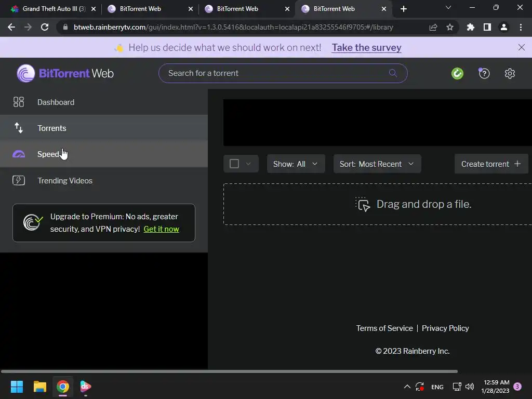Click the search magnifier icon

pyautogui.click(x=393, y=73)
